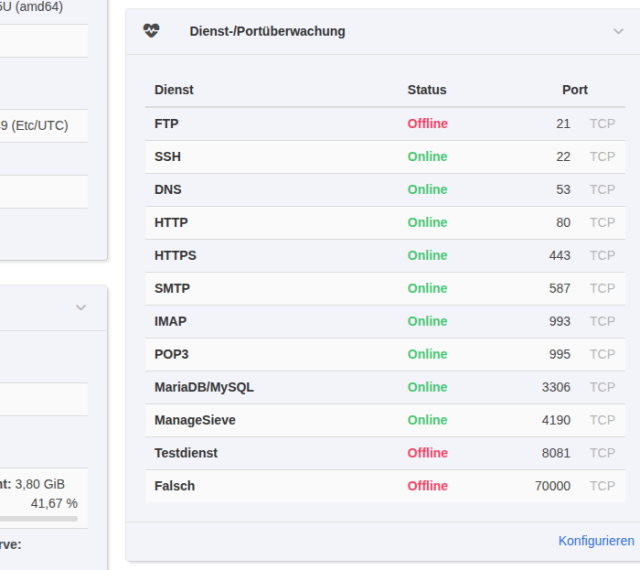
Task: Click the Port column header
Action: coord(575,90)
